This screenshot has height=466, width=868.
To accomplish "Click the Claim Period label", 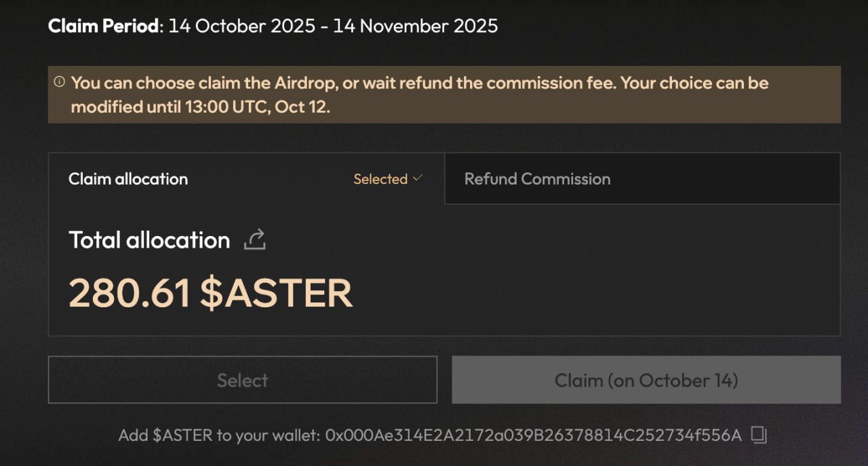I will click(104, 26).
